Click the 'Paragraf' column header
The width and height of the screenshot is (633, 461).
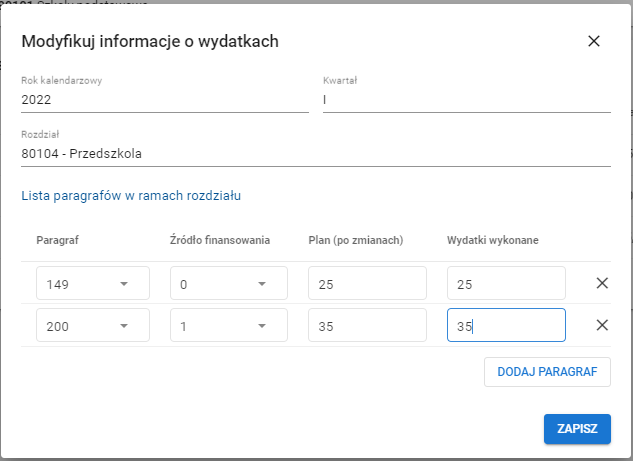[x=57, y=240]
